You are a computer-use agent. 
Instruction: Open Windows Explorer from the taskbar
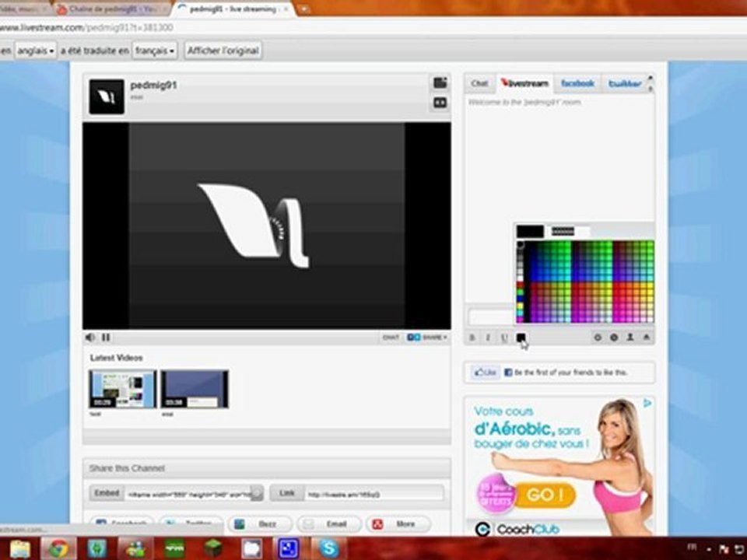pyautogui.click(x=20, y=548)
